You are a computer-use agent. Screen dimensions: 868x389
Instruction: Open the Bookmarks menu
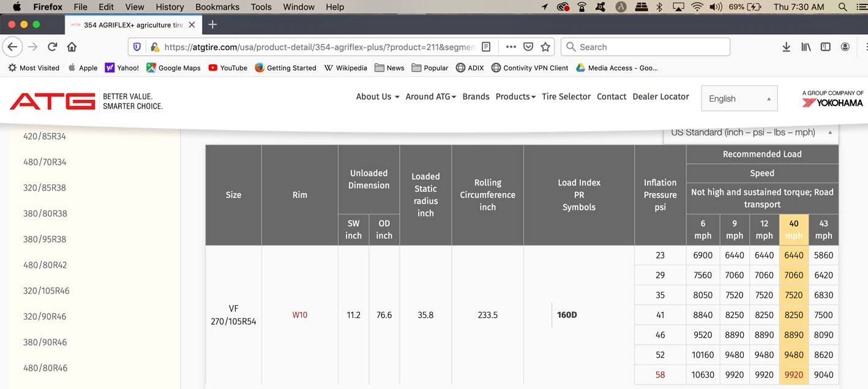[x=219, y=7]
